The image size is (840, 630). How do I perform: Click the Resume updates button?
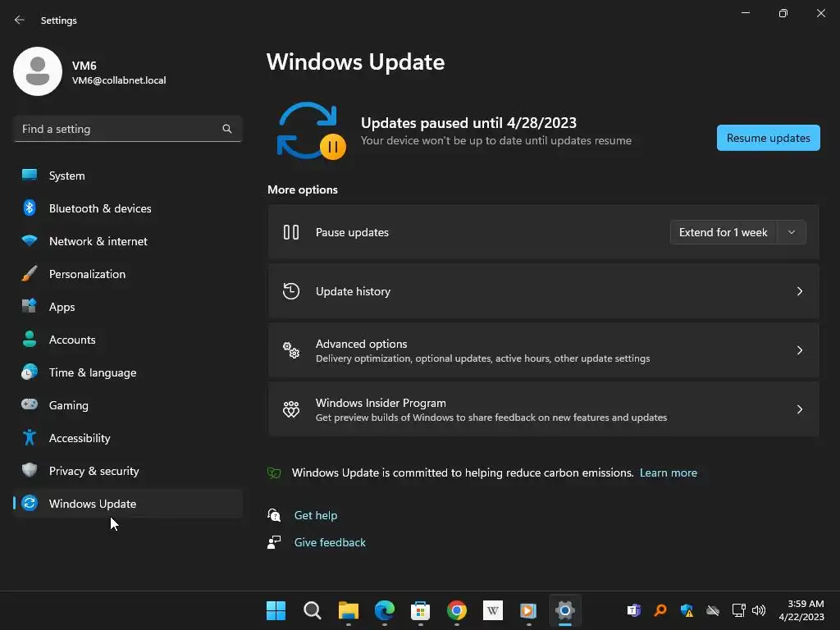tap(768, 138)
